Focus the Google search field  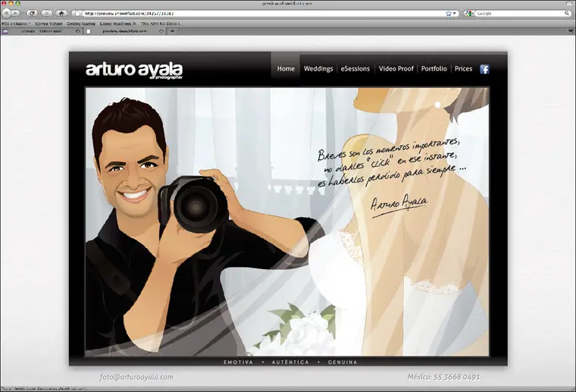tap(520, 13)
